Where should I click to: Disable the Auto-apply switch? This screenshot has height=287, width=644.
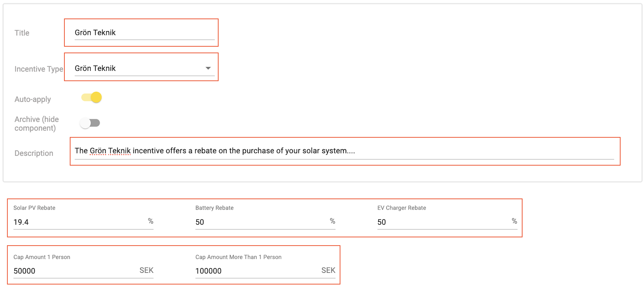(91, 98)
